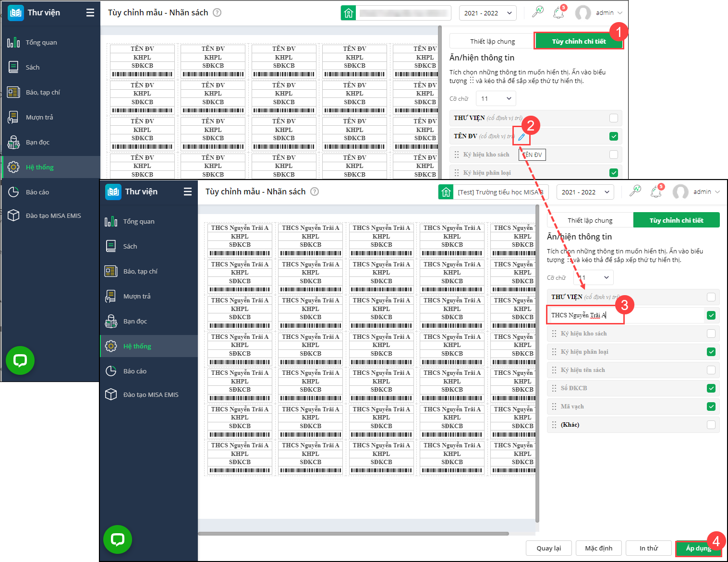Disable the Số ĐKCB checkbox

pos(711,388)
